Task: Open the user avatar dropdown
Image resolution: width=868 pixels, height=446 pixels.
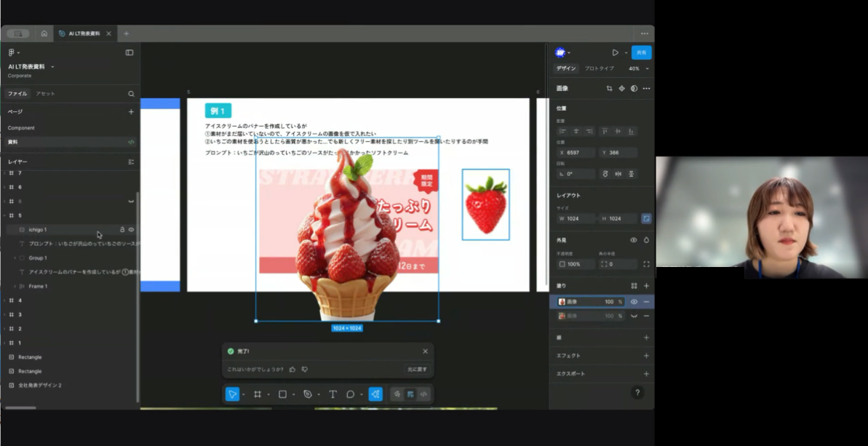Action: [562, 52]
